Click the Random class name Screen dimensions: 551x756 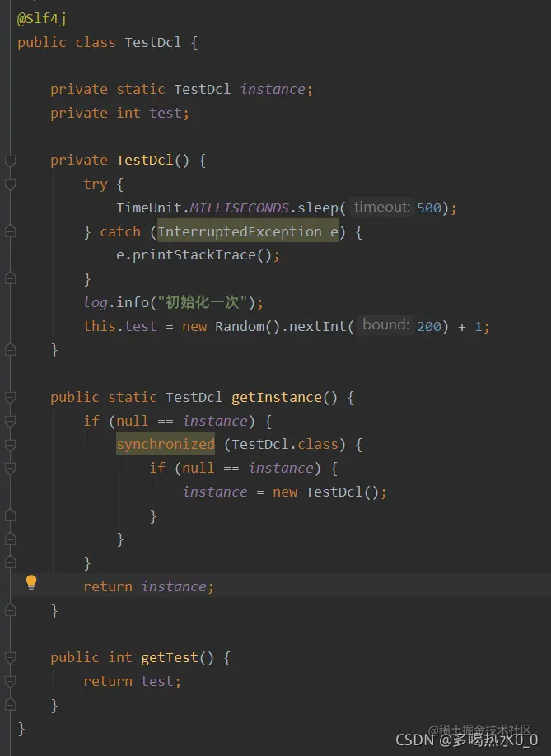coord(239,326)
